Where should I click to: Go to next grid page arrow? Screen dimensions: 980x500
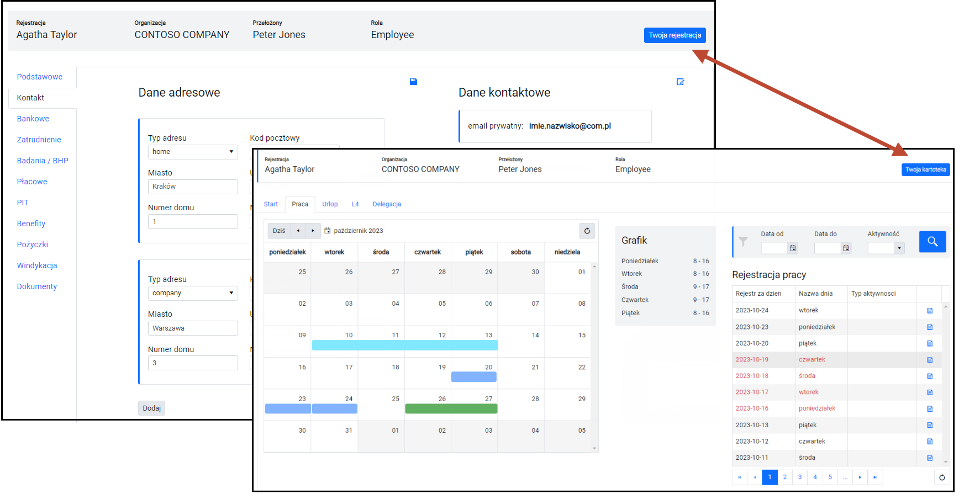point(860,477)
